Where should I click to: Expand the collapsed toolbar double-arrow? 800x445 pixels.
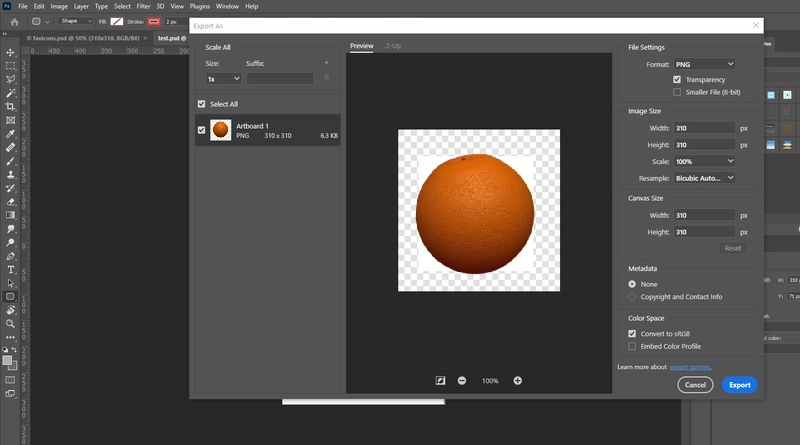5,34
